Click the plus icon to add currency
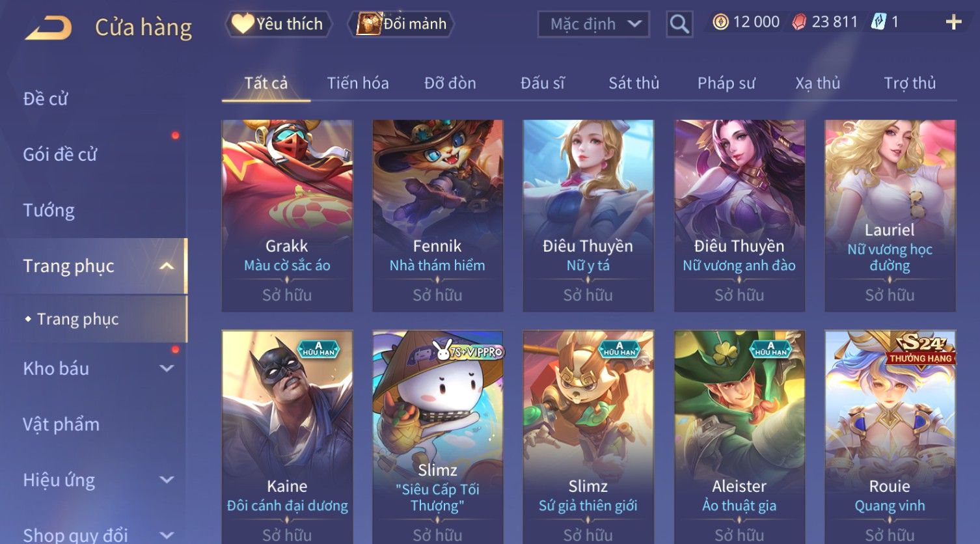Image resolution: width=980 pixels, height=544 pixels. (x=953, y=22)
